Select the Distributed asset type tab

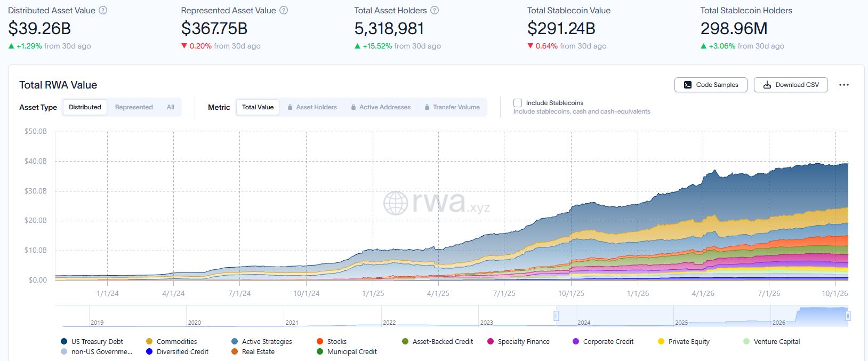[x=85, y=107]
